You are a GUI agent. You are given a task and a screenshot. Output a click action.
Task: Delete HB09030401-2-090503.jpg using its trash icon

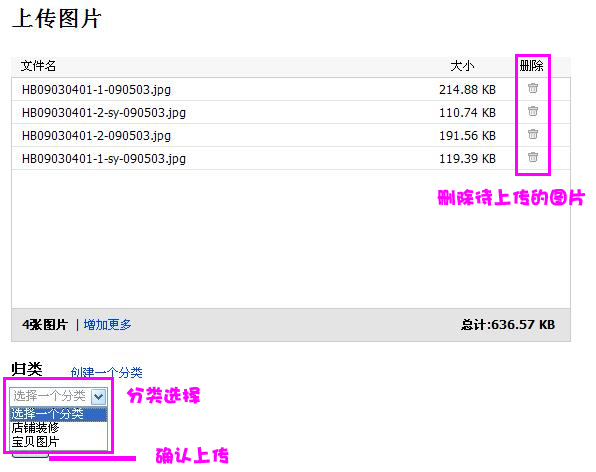(x=533, y=134)
